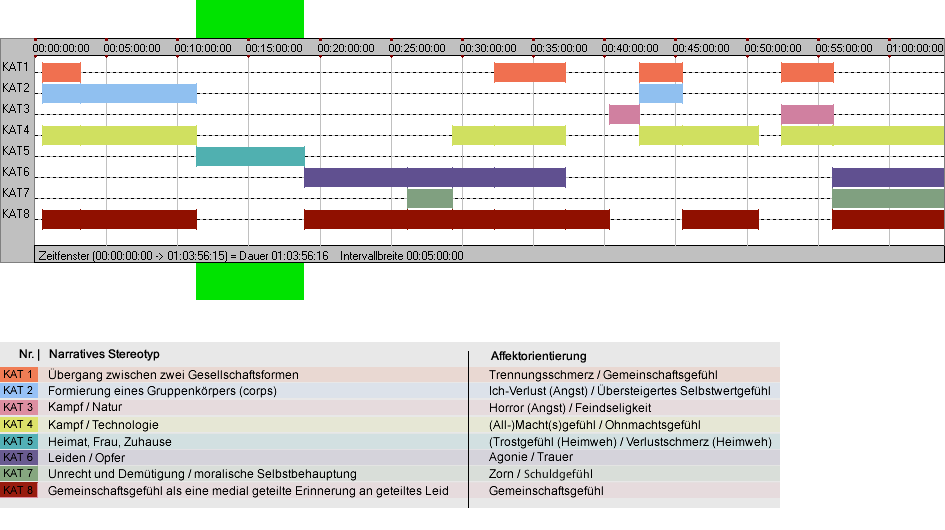Click the green KAT 7 legend swatch
The height and width of the screenshot is (530, 945).
click(x=19, y=474)
